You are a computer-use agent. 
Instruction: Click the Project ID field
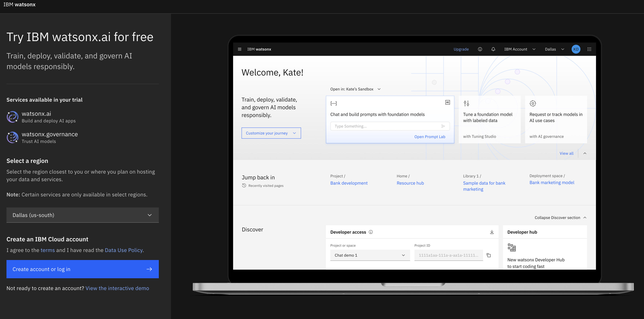pos(448,255)
